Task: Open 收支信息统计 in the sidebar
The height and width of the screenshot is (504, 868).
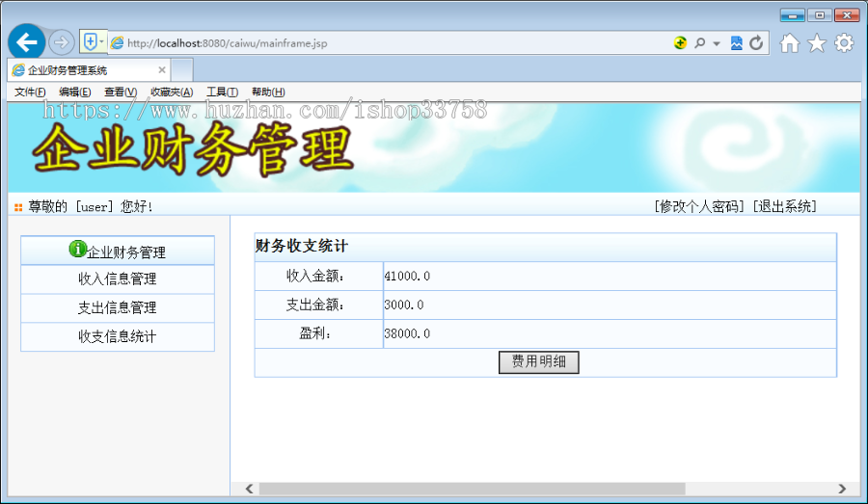Action: click(118, 336)
